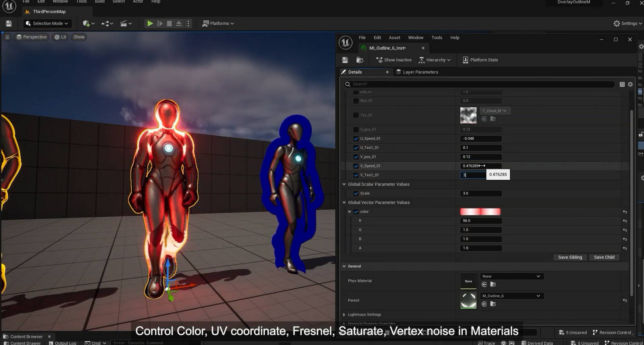Open the Platform Stats panel

[480, 60]
